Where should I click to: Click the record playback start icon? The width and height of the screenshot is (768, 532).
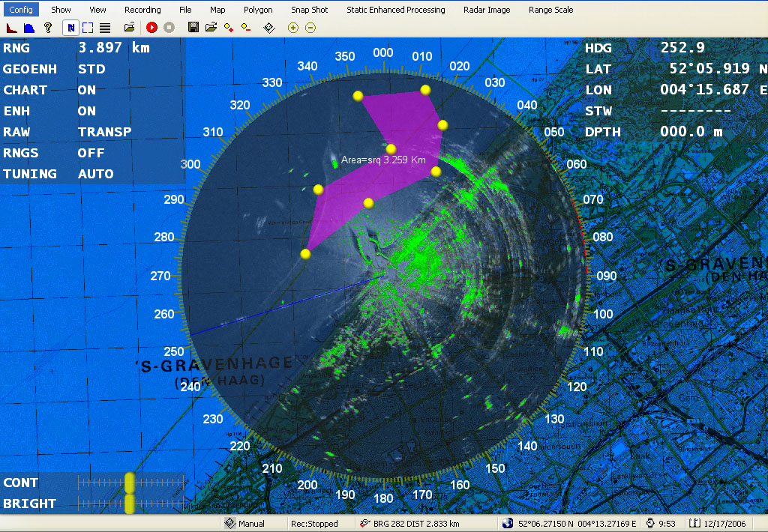click(x=151, y=27)
